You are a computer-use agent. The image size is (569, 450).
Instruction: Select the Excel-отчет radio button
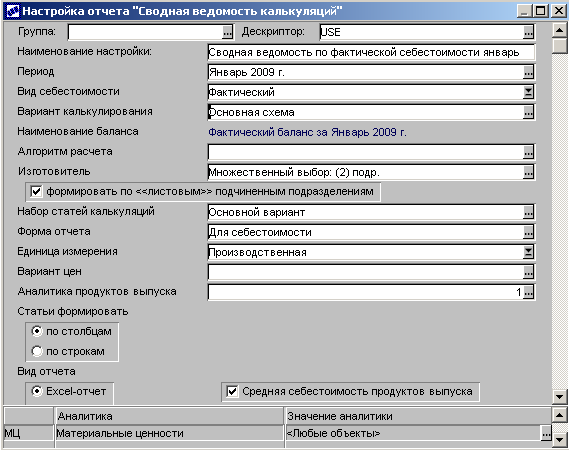pyautogui.click(x=37, y=391)
